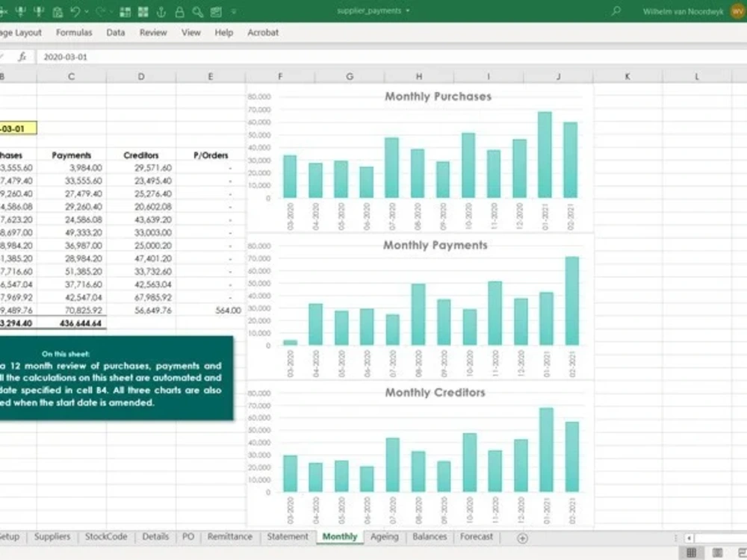
Task: Click the 01-2021 bar in Monthly Purchases chart
Action: (545, 155)
